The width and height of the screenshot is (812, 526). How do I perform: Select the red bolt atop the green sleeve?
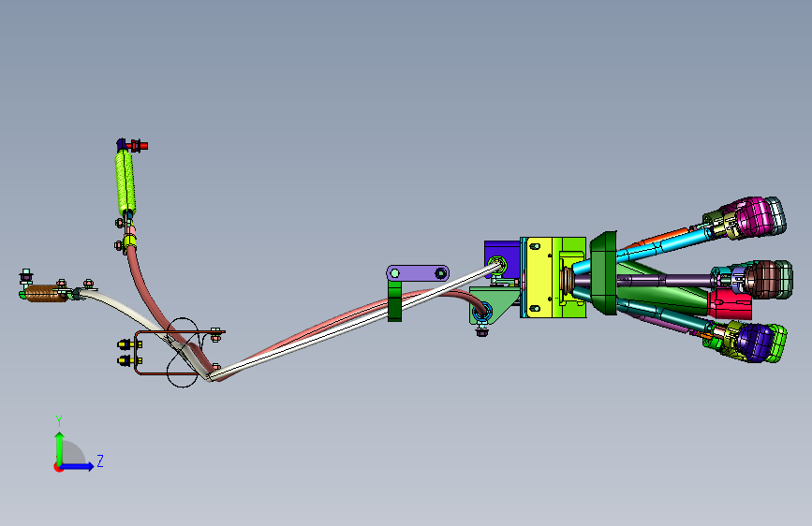point(139,145)
